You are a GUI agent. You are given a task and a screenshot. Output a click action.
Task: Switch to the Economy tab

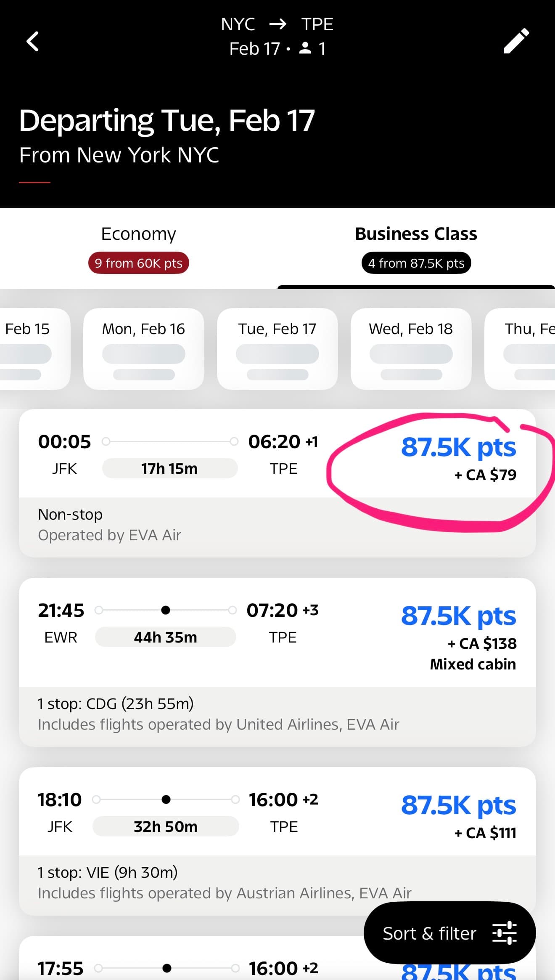tap(138, 234)
